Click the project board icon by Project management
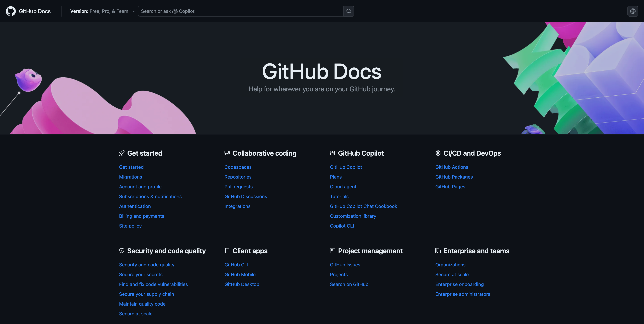Image resolution: width=644 pixels, height=324 pixels. pos(332,251)
